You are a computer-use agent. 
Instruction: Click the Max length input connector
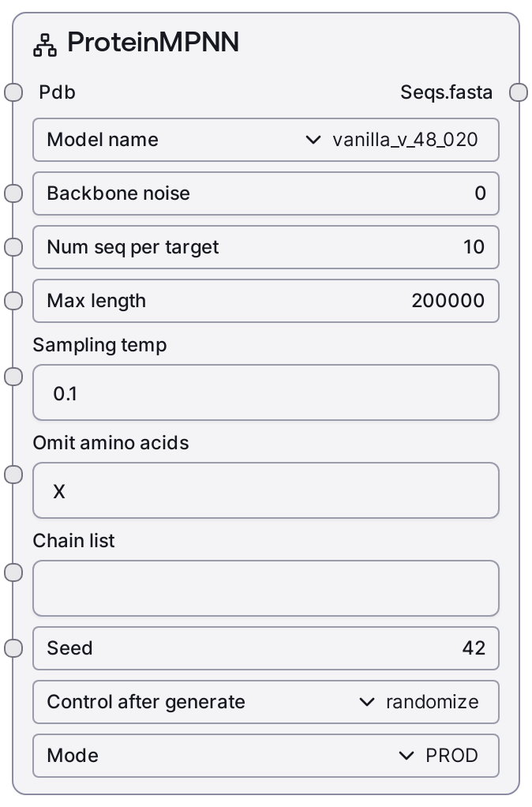click(13, 301)
